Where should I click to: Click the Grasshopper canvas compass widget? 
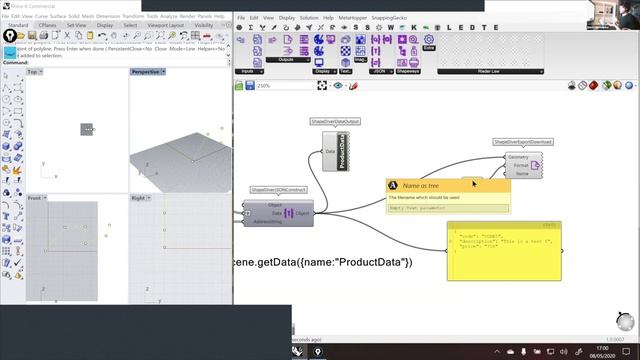pos(625,322)
